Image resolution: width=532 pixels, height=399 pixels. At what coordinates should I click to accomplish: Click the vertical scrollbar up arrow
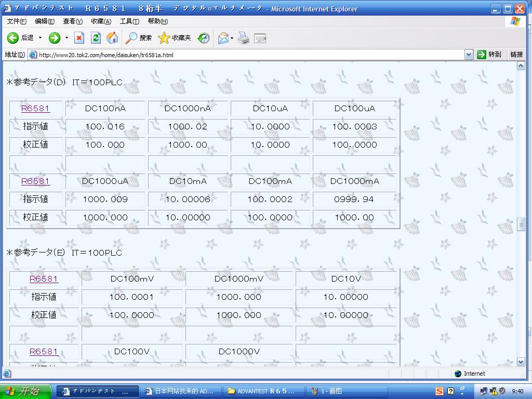click(521, 66)
